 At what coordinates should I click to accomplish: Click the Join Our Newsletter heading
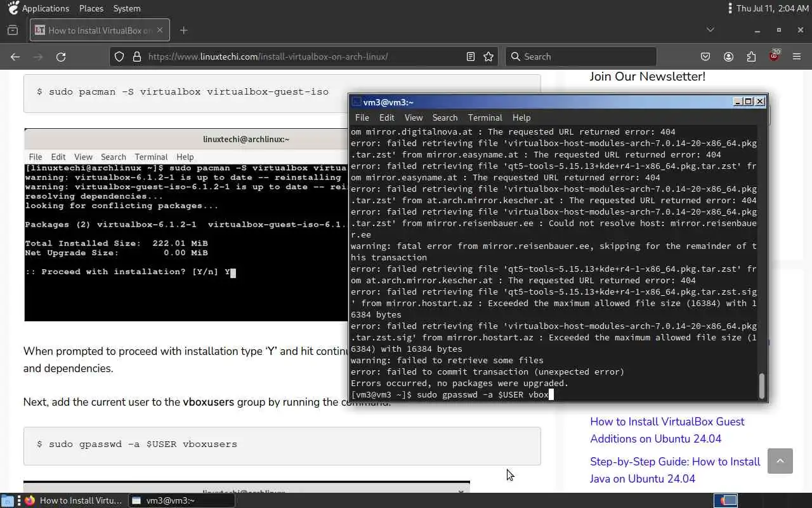click(x=647, y=76)
